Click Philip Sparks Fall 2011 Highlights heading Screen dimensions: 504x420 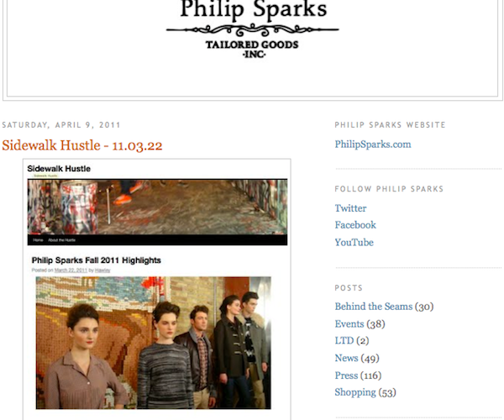click(96, 260)
